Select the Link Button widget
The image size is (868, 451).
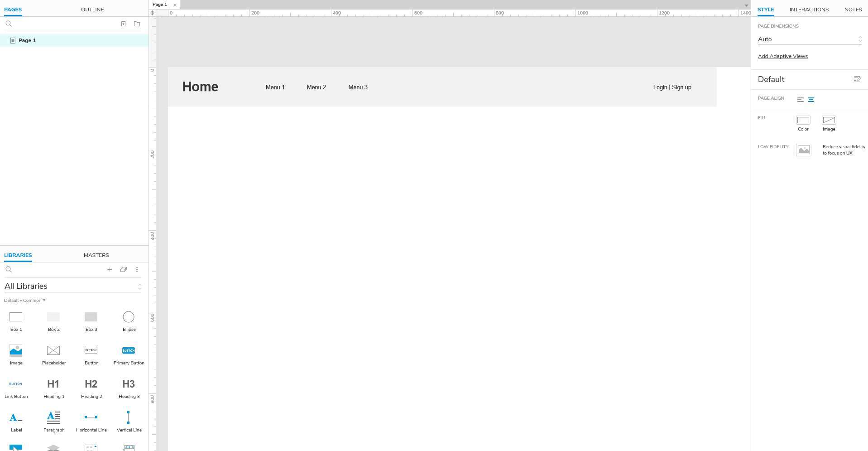click(x=16, y=389)
